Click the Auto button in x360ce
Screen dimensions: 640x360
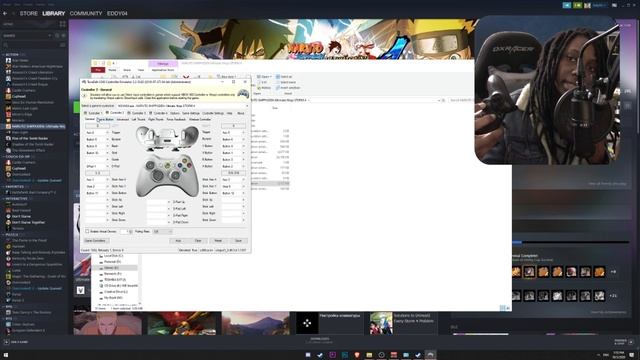tap(178, 241)
